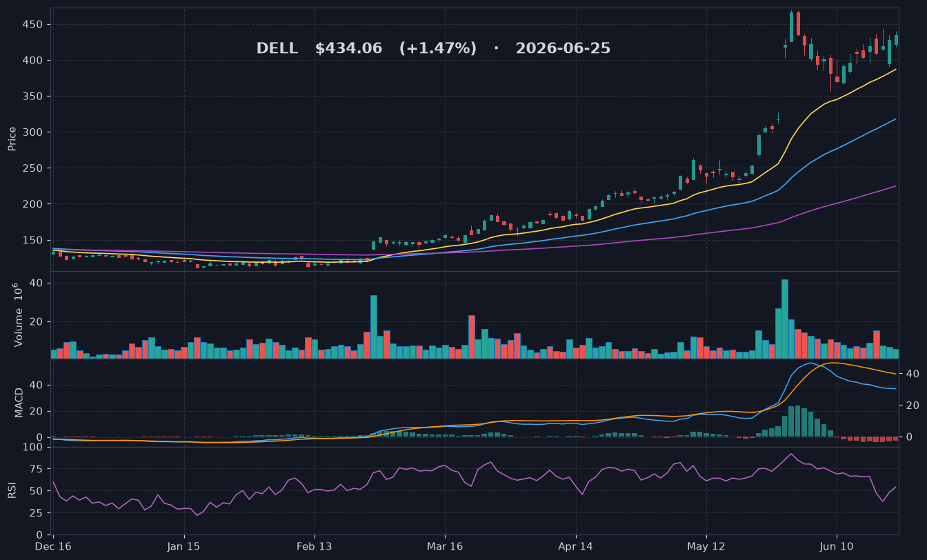Click the 350 price axis tick
This screenshot has width=927, height=560.
(x=34, y=97)
